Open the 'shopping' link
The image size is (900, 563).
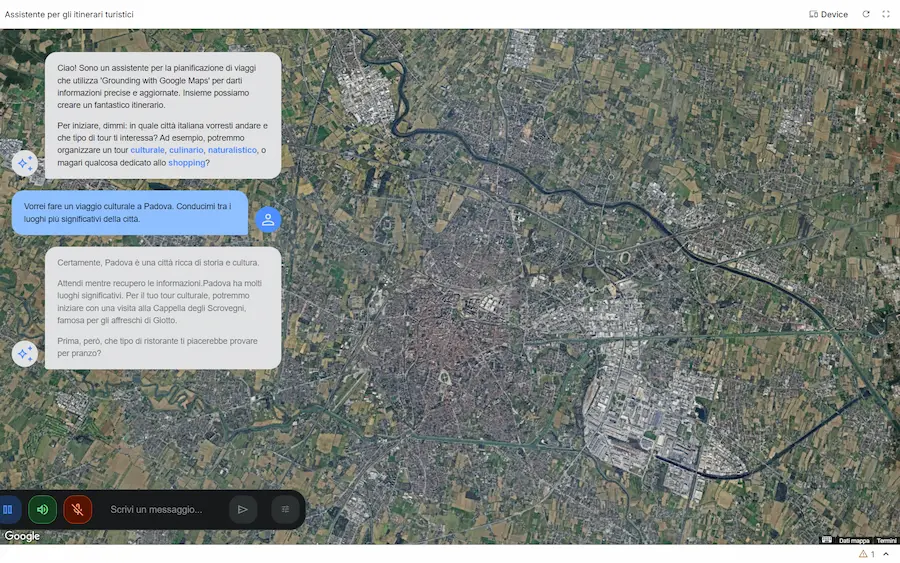click(187, 162)
